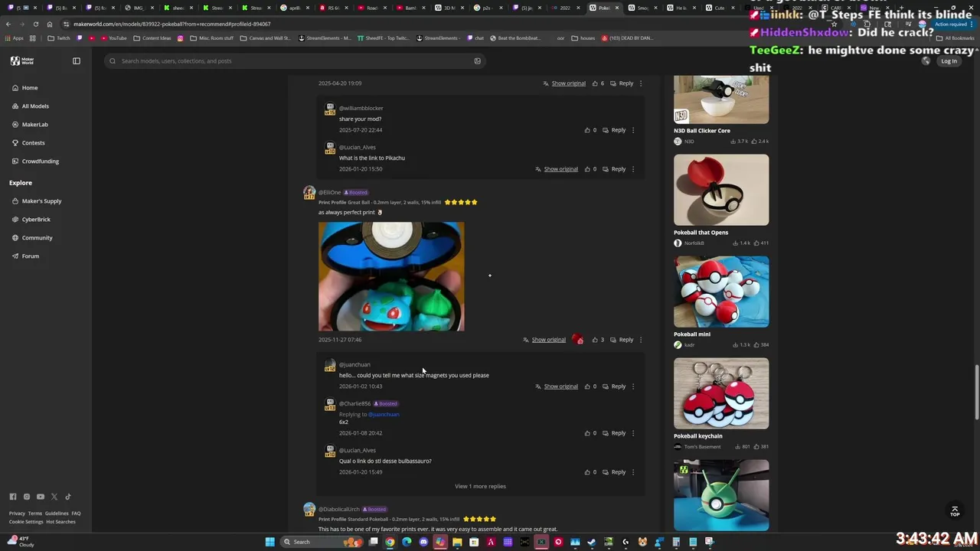Like the @ElliOne comment with thumbs up

(x=595, y=340)
